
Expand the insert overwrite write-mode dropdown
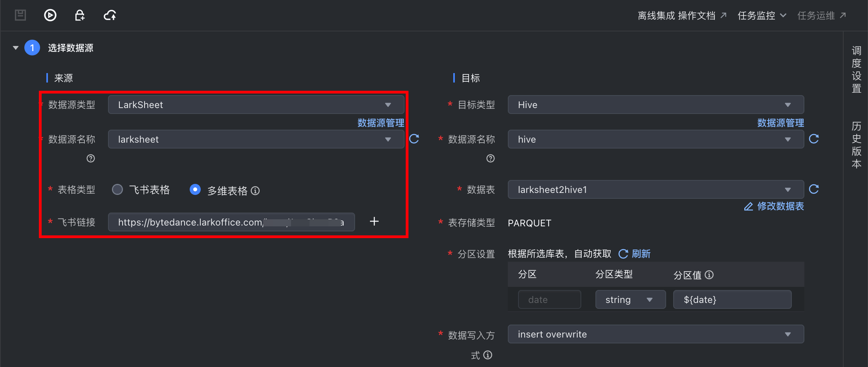click(656, 334)
